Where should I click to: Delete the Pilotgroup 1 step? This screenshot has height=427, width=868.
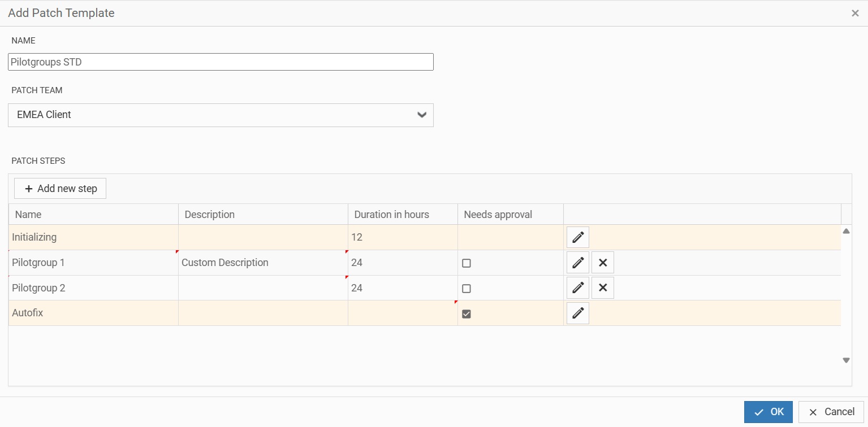[603, 263]
